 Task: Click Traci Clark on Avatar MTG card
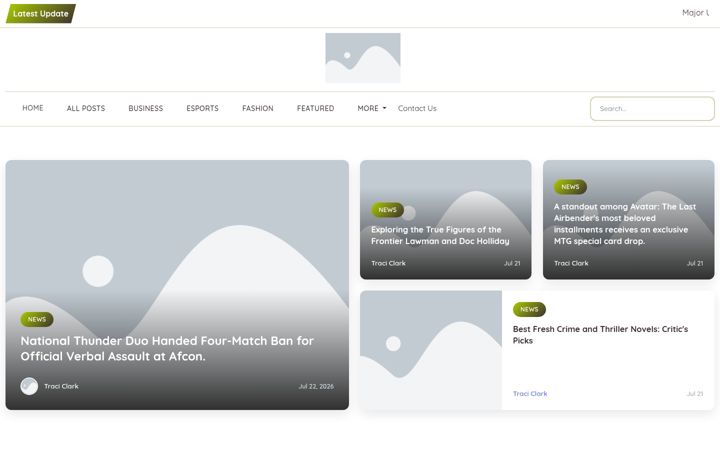(x=571, y=263)
